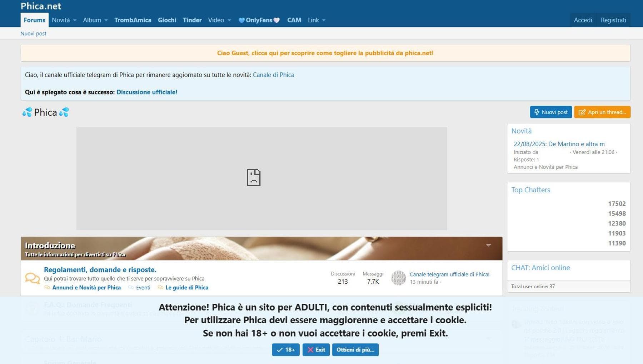Click the Phica.net site logo
643x364 pixels.
coord(41,6)
